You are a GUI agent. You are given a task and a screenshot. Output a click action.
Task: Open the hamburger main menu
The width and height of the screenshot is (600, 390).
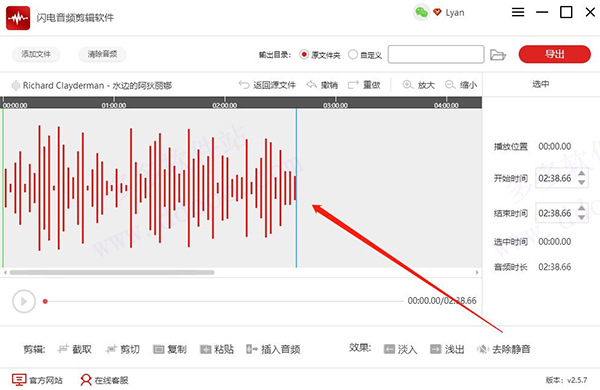pyautogui.click(x=518, y=12)
